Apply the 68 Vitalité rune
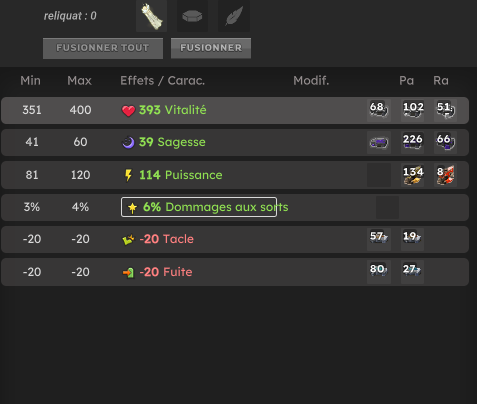This screenshot has width=477, height=404. 379,110
